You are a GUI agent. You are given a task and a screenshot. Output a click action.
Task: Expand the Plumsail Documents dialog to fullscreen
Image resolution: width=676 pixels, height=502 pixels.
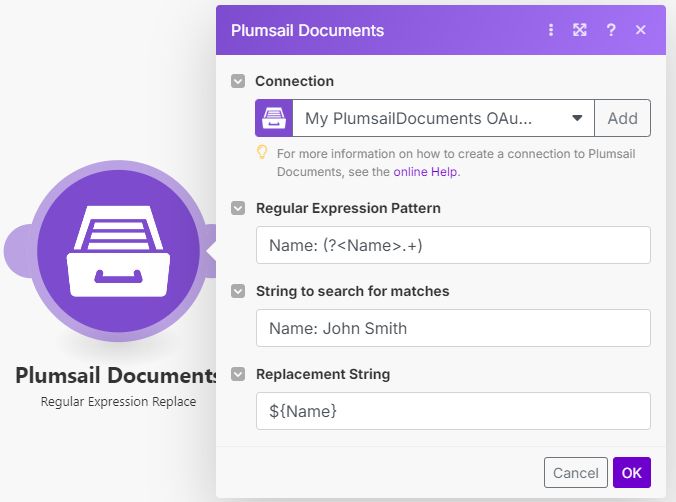[x=579, y=30]
